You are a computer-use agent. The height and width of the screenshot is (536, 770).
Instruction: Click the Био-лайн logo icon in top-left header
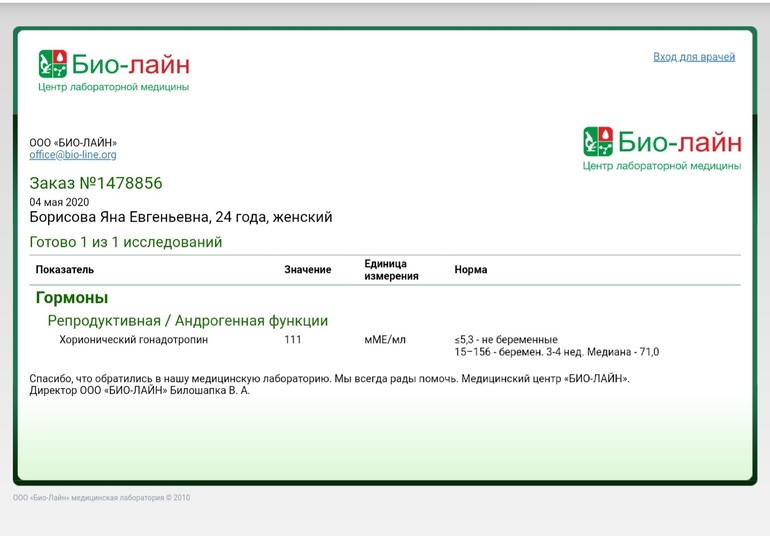coord(52,64)
